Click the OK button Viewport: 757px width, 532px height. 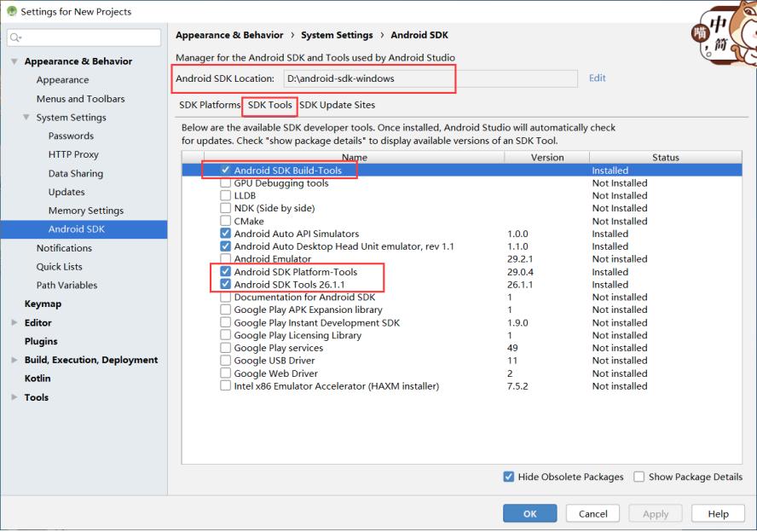point(529,513)
